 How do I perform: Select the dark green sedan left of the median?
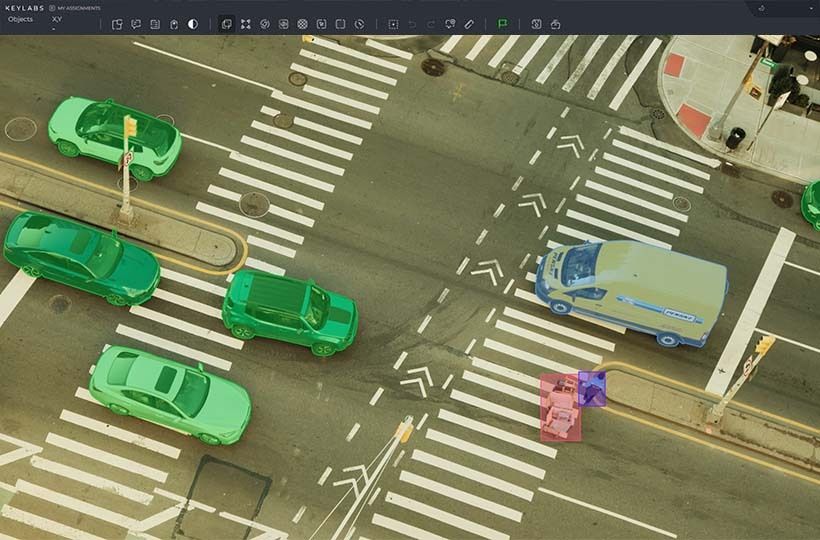point(82,258)
